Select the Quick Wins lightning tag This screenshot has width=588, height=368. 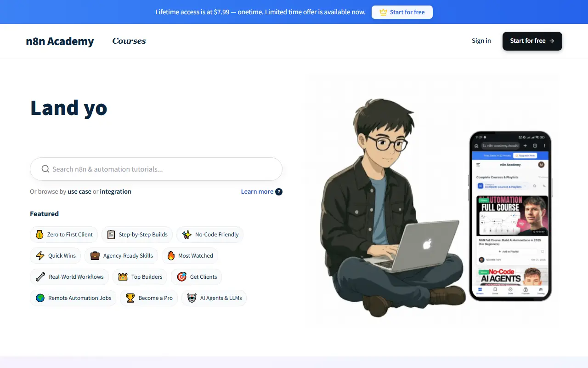pos(56,256)
